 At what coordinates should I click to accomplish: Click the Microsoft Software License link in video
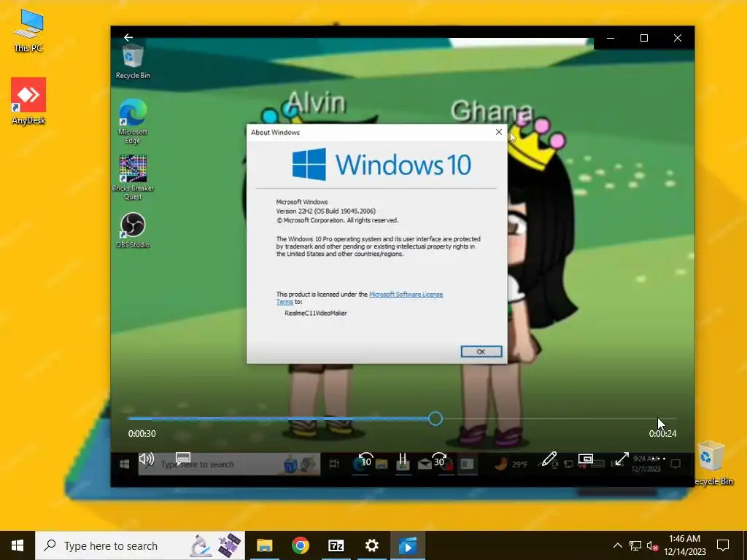[406, 295]
